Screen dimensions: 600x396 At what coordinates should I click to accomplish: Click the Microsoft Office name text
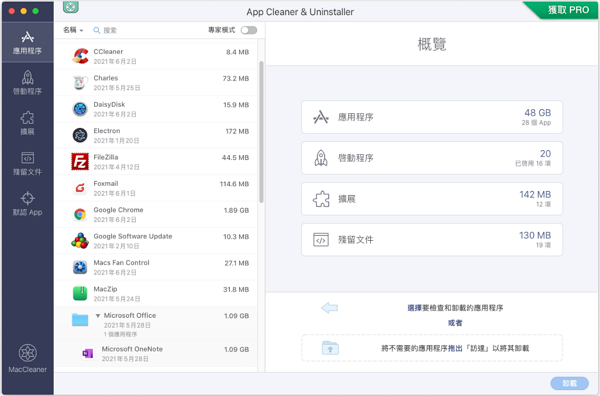(130, 316)
